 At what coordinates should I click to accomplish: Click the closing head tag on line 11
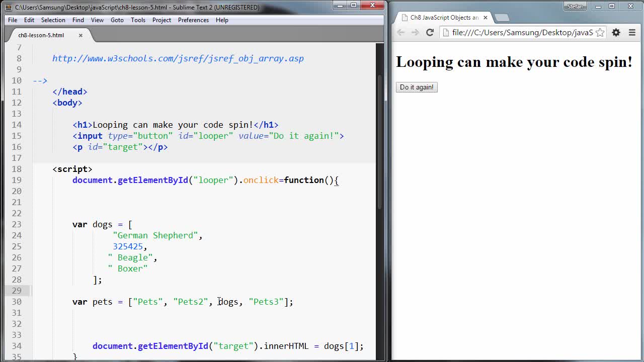tap(70, 92)
